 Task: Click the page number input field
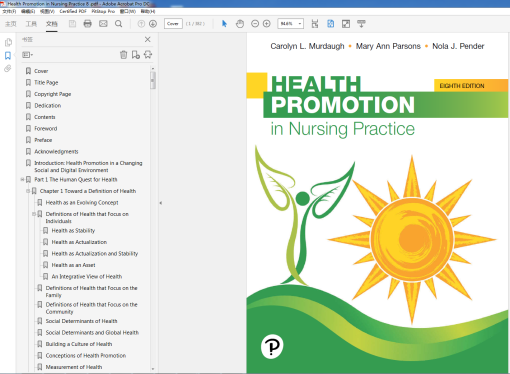click(173, 24)
